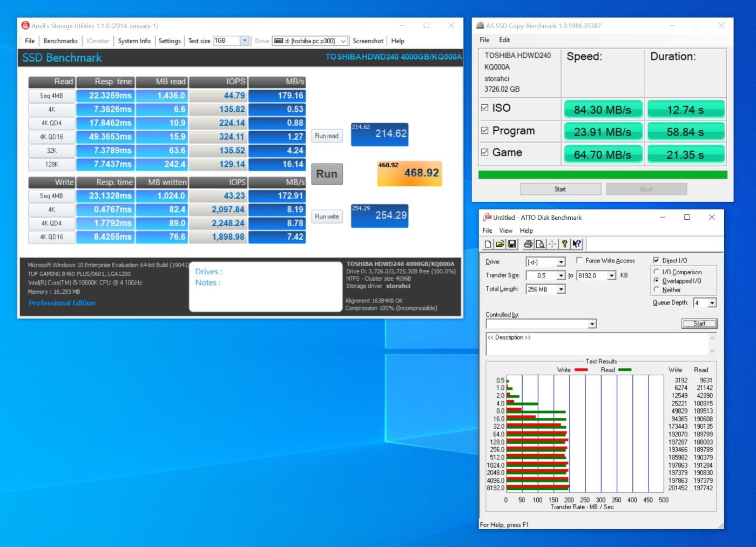Image resolution: width=756 pixels, height=547 pixels.
Task: Open the Settings menu in Anvil's
Action: click(x=170, y=41)
